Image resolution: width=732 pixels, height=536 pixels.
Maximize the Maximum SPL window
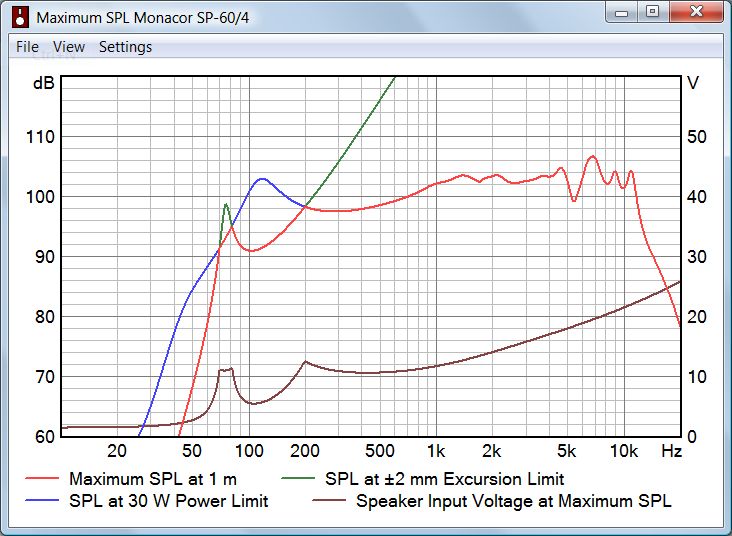tap(653, 12)
